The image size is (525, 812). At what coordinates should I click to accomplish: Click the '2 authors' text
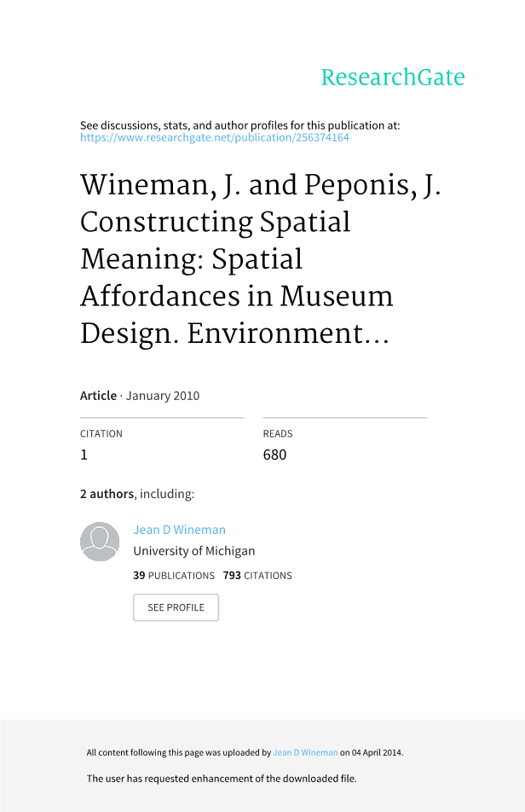tap(107, 494)
